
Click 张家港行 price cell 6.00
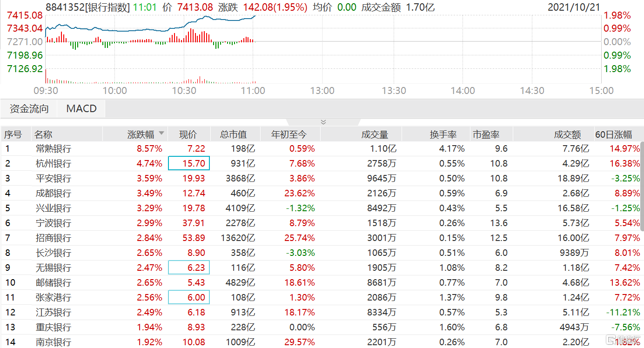[189, 298]
